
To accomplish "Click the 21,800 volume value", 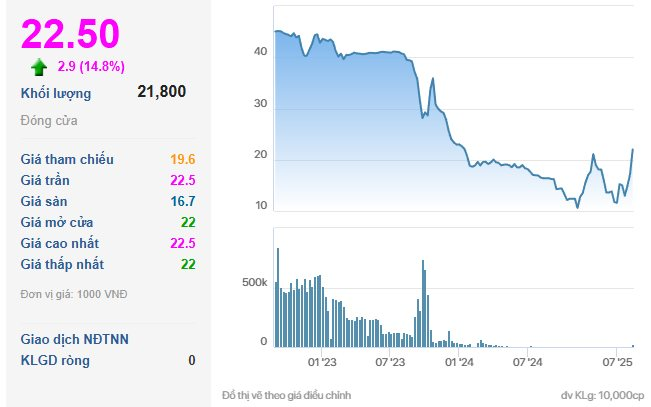I will pos(161,92).
